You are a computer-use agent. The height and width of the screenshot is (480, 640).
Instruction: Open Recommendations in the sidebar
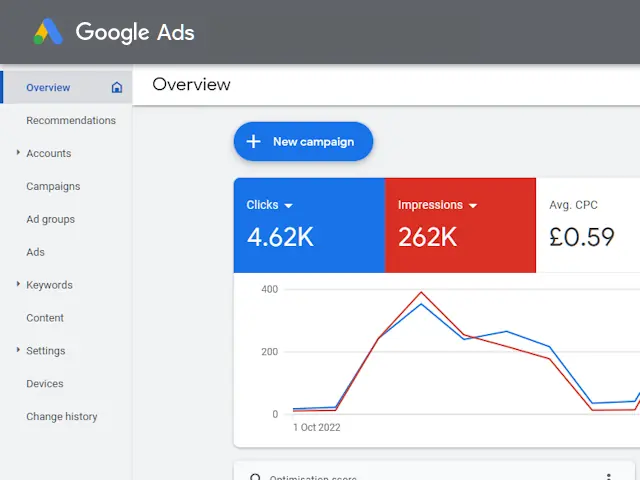71,121
